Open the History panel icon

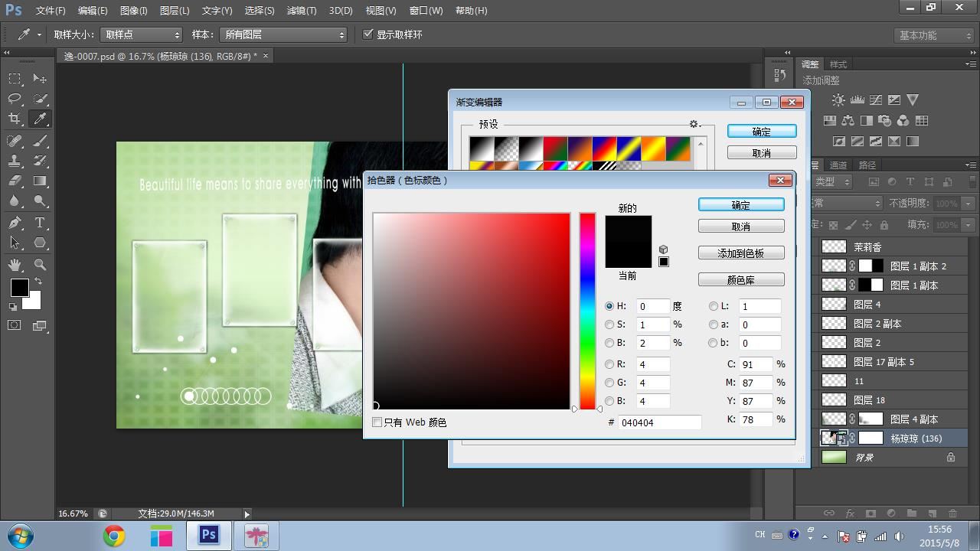tap(780, 75)
